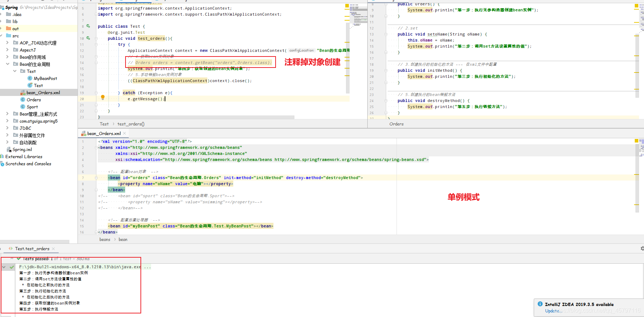This screenshot has width=644, height=317.
Task: Expand the Bean的作用域 package
Action: tap(7, 57)
